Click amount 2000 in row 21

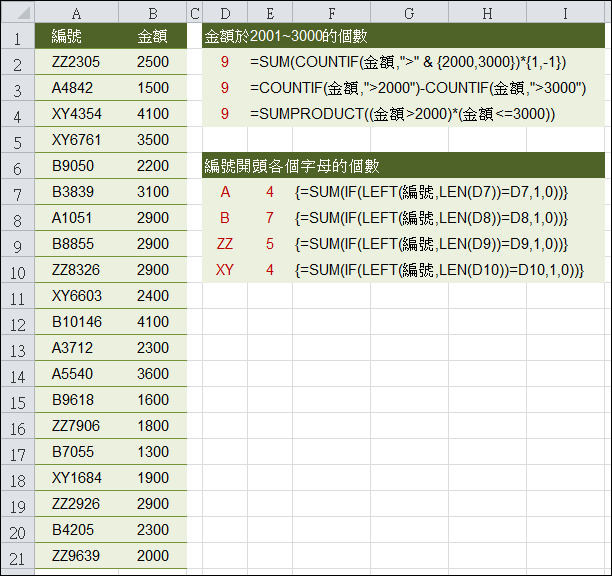[153, 556]
